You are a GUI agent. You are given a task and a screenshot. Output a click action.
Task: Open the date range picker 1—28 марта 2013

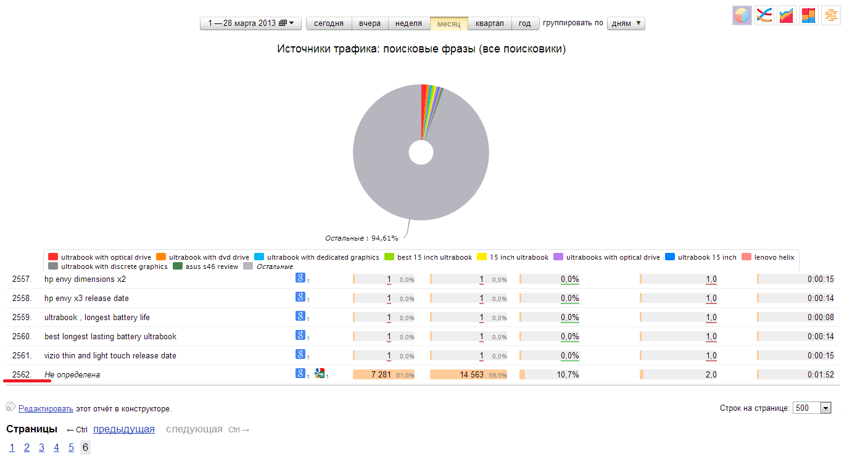(x=250, y=23)
